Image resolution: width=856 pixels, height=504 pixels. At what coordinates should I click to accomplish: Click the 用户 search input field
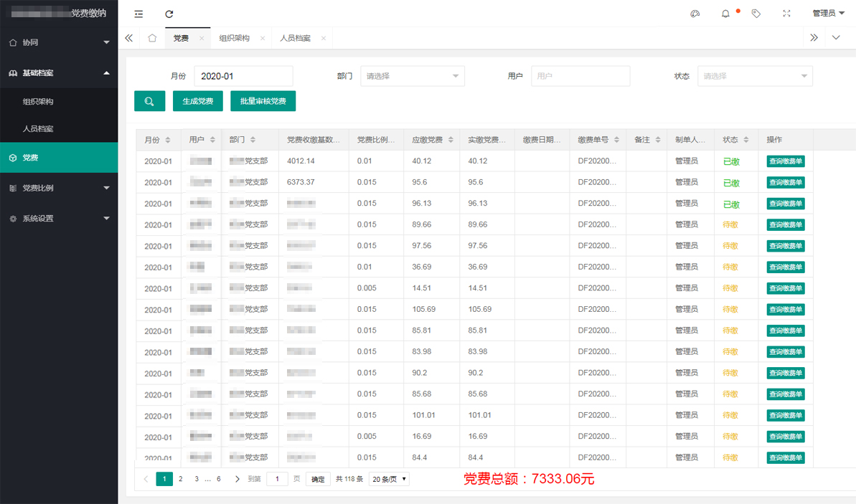pyautogui.click(x=581, y=77)
